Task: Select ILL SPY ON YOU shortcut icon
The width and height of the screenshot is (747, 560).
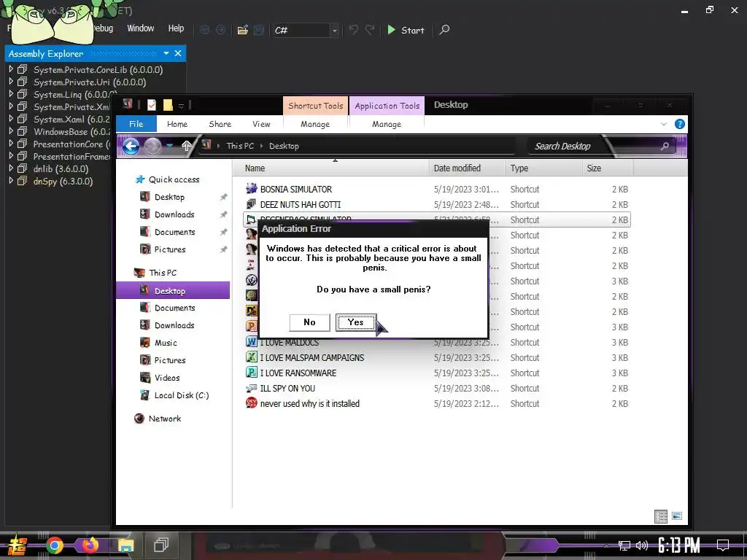Action: [251, 388]
